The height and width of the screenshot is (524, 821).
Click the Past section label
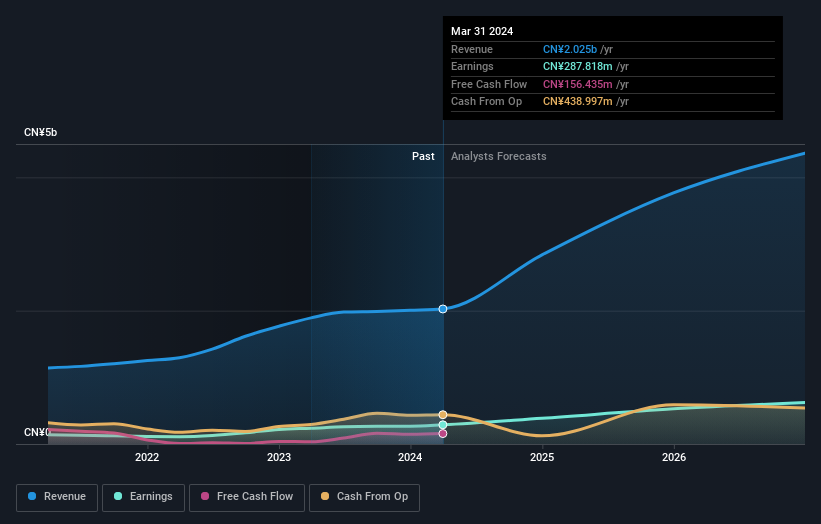point(423,157)
